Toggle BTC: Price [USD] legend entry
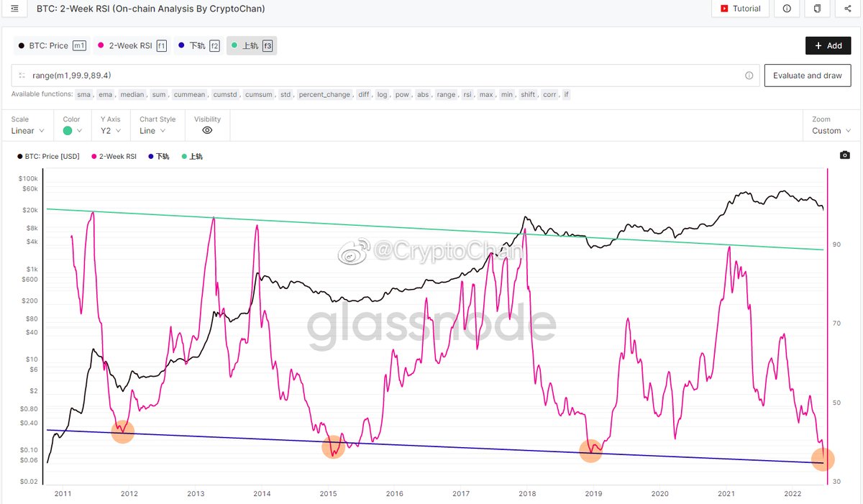863x504 pixels. coord(48,156)
